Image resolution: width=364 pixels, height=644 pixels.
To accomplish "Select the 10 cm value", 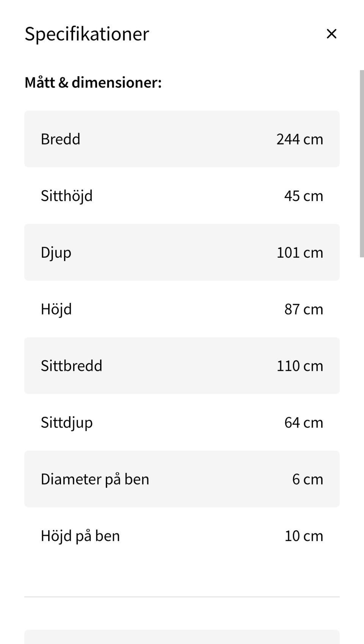I will (x=303, y=536).
